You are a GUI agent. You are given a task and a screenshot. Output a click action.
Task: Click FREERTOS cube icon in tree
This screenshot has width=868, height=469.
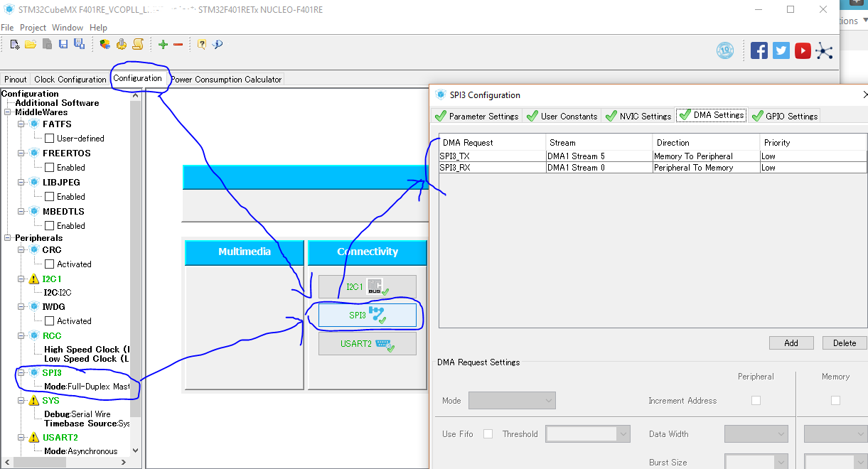[33, 153]
